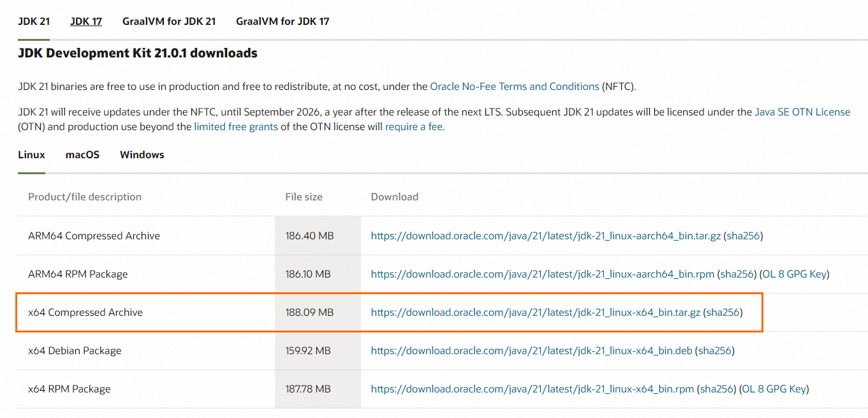Choose the Linux platform tab

pos(31,154)
